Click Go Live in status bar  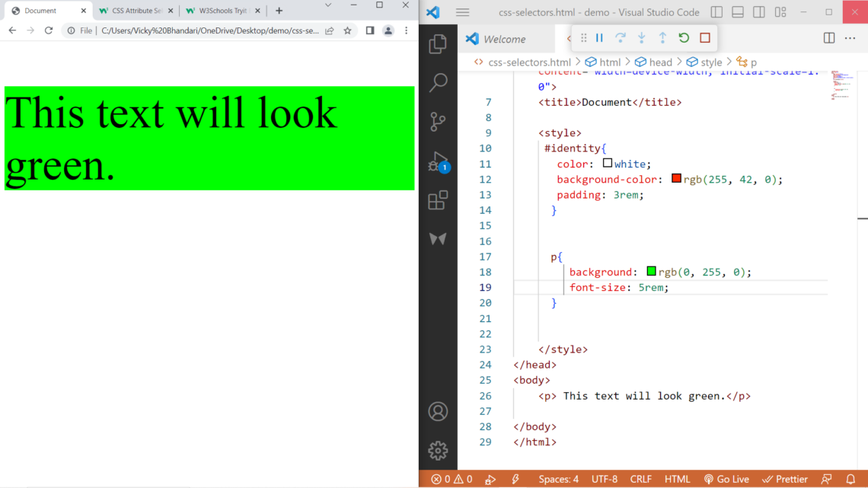pos(726,479)
